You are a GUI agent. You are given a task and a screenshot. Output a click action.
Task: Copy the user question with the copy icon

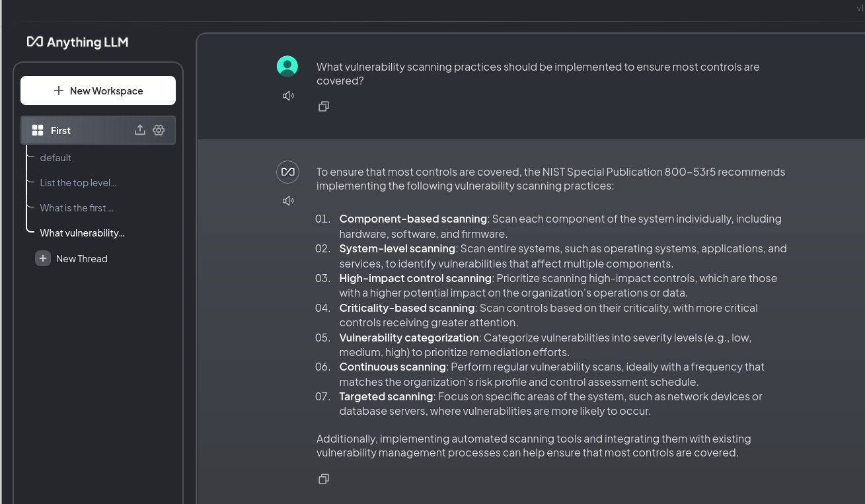coord(324,106)
